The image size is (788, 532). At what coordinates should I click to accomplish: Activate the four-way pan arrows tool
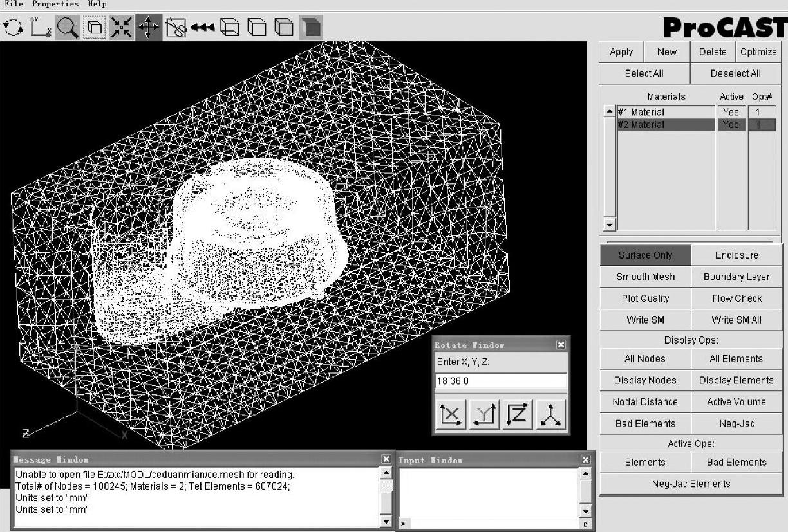149,27
